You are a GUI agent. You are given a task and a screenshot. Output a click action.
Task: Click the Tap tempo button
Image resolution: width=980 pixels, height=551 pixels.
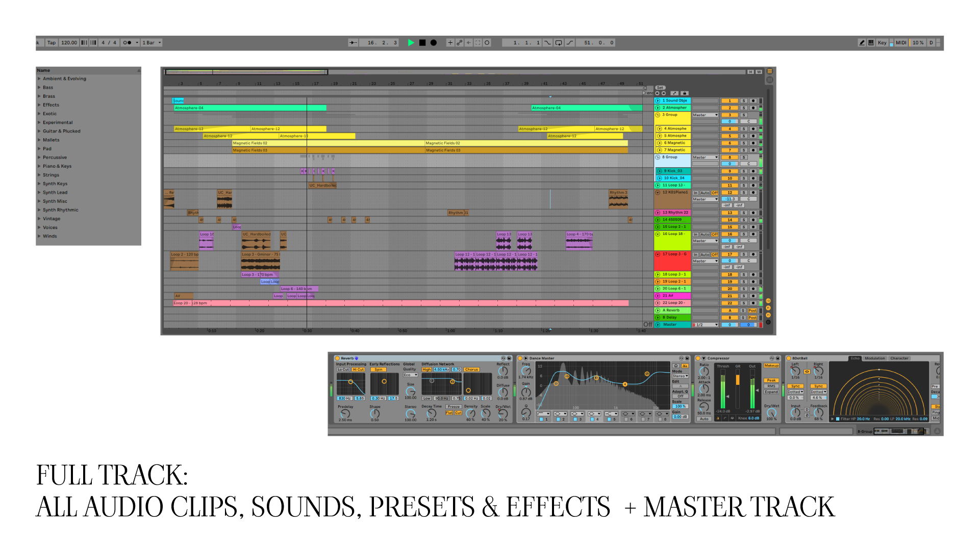[x=52, y=43]
